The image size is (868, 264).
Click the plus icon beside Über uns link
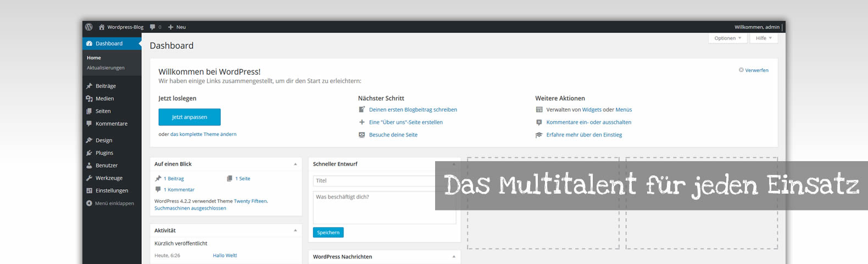[361, 122]
